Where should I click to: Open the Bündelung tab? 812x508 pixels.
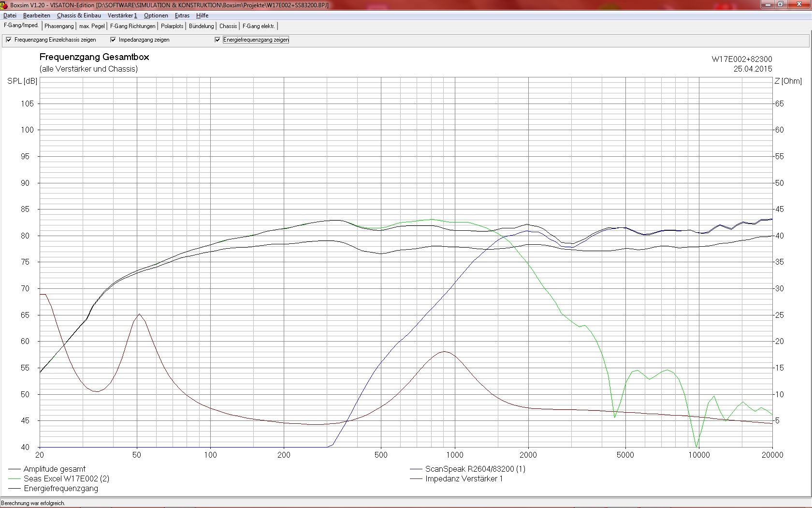(201, 26)
